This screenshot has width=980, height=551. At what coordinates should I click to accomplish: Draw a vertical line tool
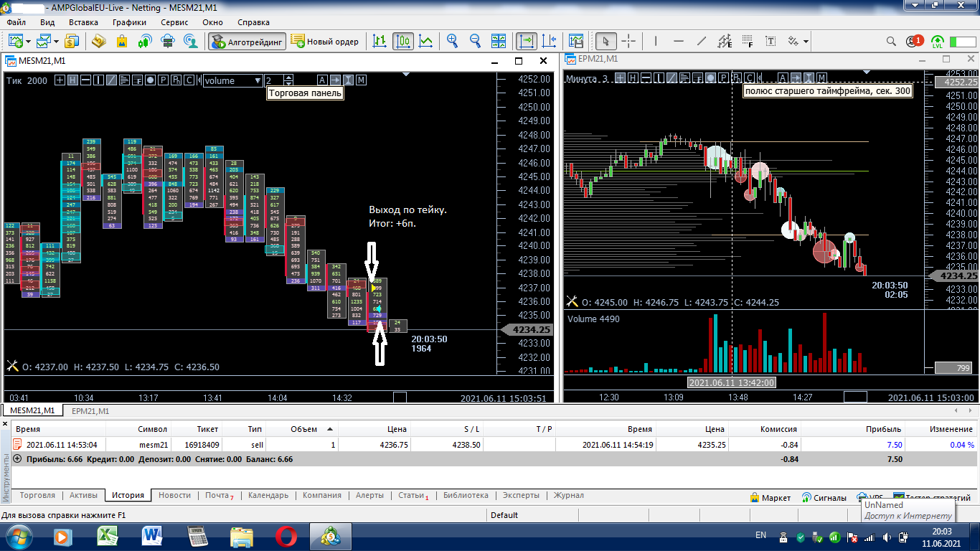pos(656,41)
